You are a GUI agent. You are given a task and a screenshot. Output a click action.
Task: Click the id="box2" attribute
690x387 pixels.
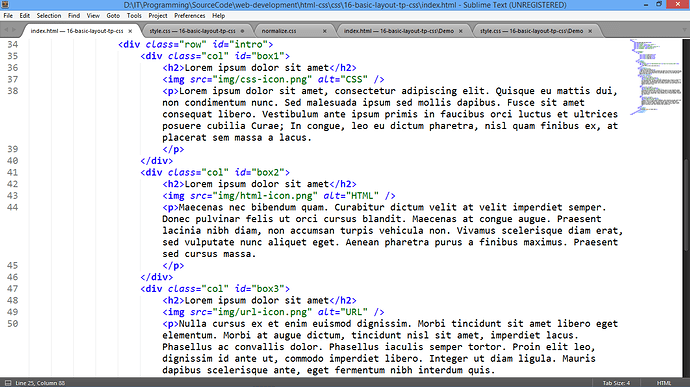point(260,173)
